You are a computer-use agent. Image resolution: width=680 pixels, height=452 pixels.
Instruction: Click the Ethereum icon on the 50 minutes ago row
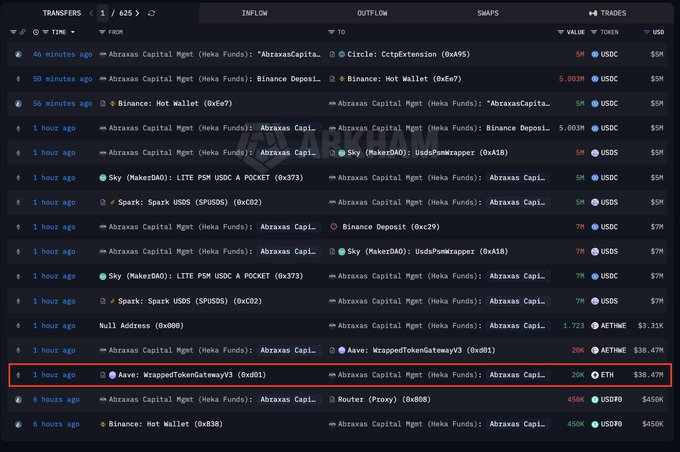click(x=18, y=79)
